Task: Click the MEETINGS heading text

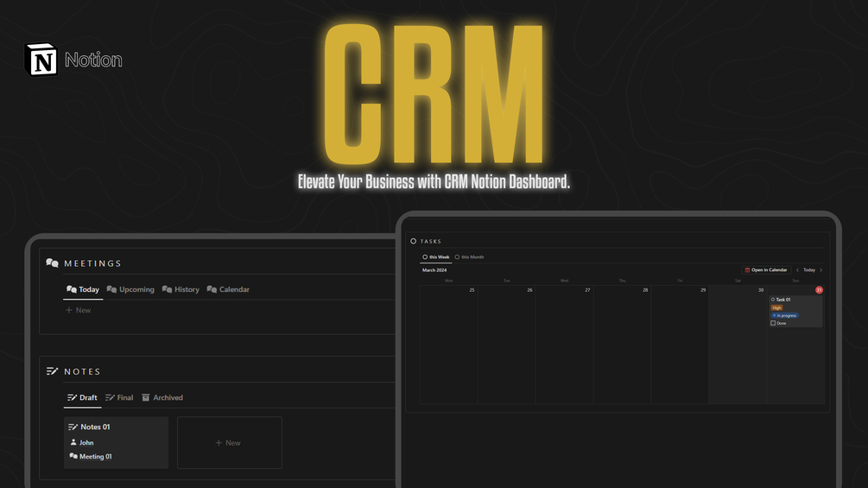Action: 92,263
